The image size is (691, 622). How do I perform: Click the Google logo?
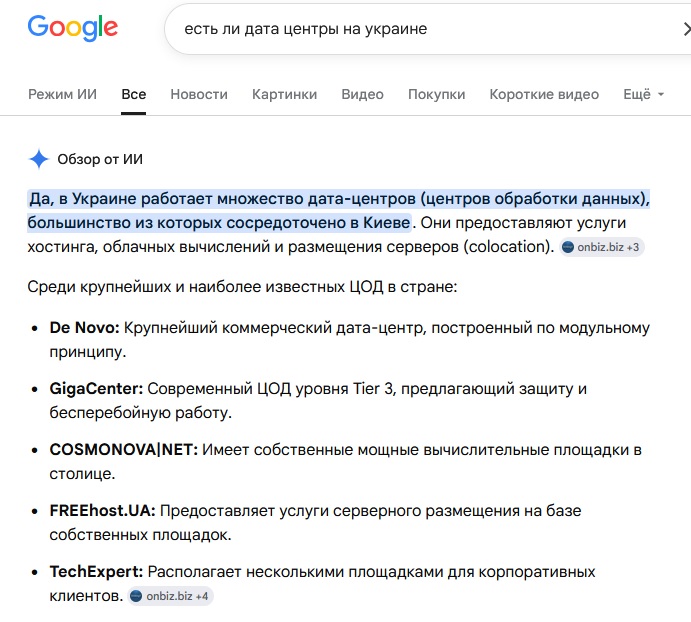click(x=73, y=27)
